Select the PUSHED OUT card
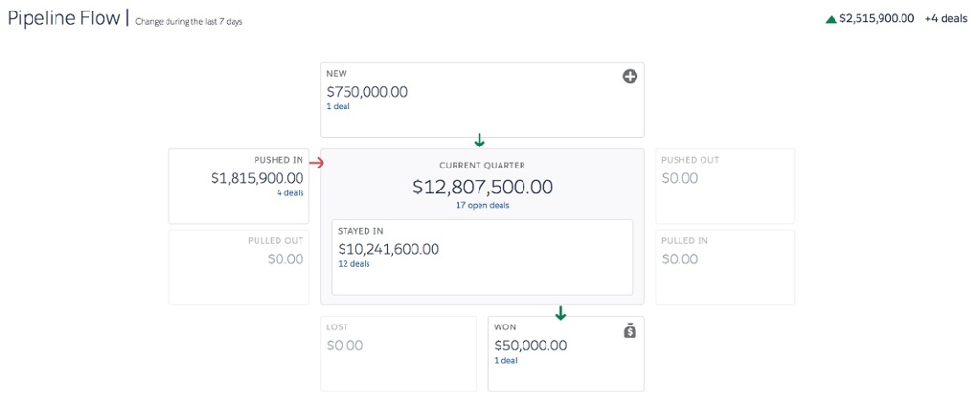Screen dimensions: 980x403 [724, 187]
